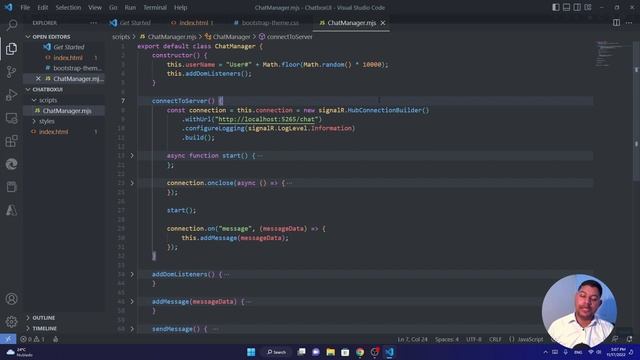Open the Selection menu
This screenshot has width=640, height=360.
68,7
